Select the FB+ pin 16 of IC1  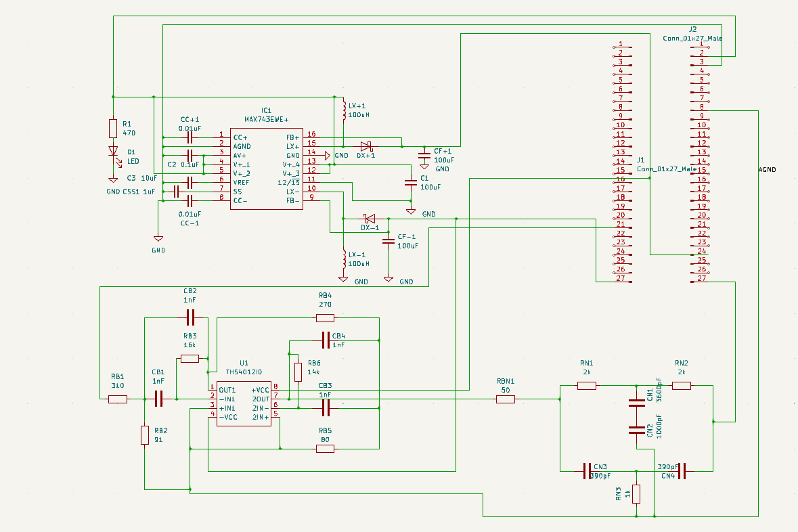click(310, 136)
